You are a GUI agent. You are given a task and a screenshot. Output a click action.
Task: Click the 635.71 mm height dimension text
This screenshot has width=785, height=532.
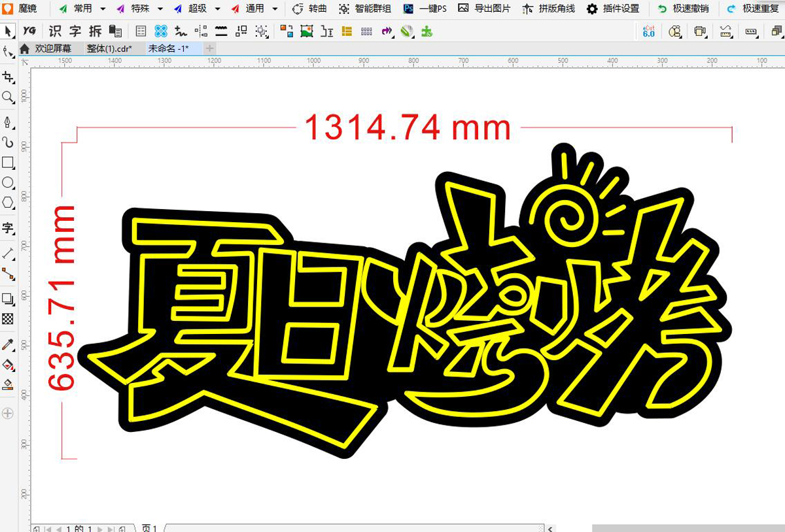pyautogui.click(x=62, y=298)
